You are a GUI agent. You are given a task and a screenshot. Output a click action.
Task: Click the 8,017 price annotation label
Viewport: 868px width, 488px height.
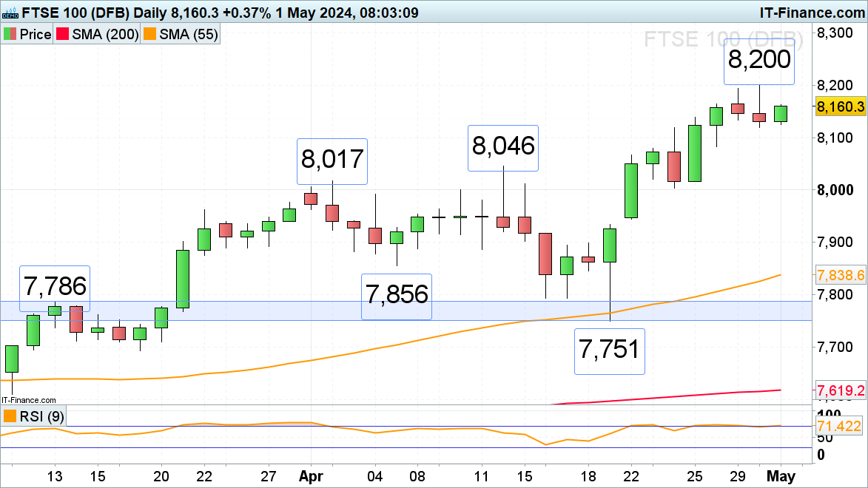pos(332,160)
